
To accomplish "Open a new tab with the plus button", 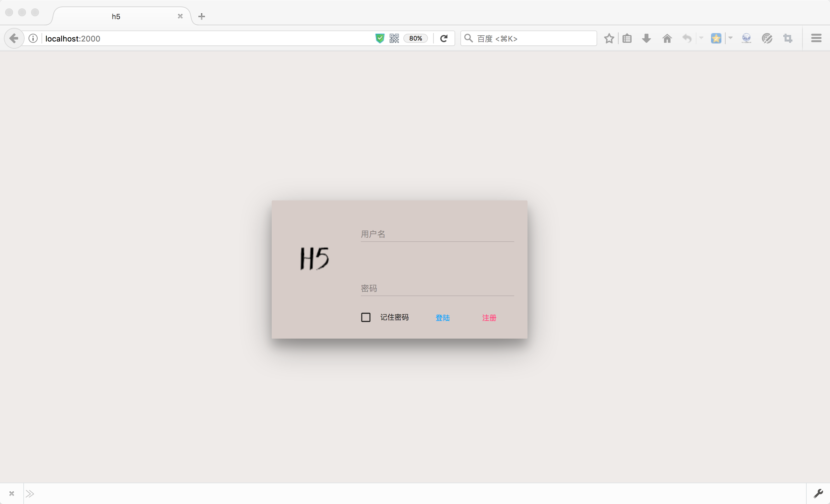I will (201, 16).
